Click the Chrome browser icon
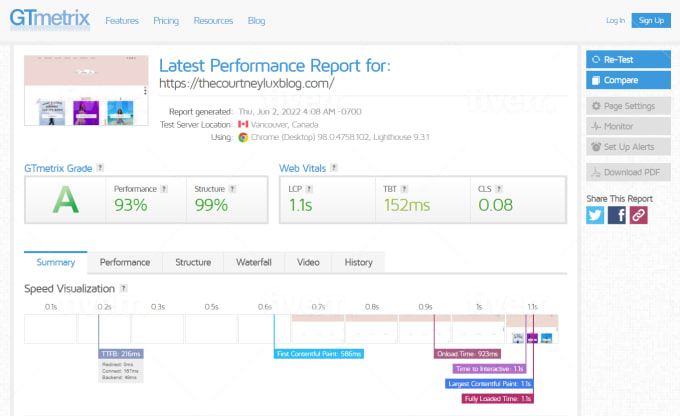The image size is (680, 416). click(x=243, y=138)
